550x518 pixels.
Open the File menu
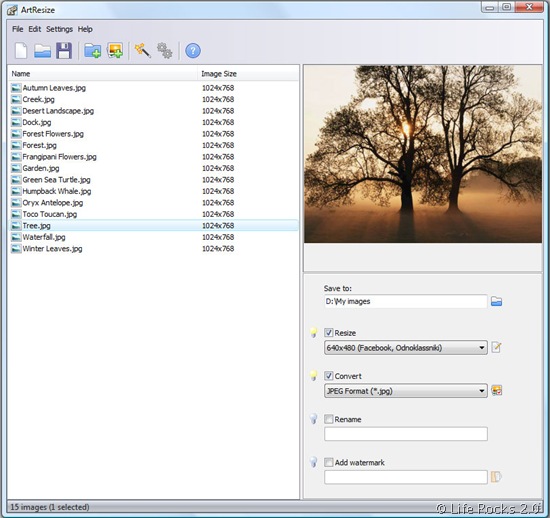pos(18,29)
